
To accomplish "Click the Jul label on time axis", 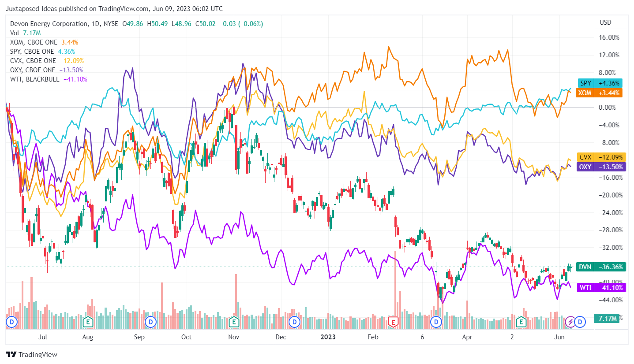I will point(43,337).
